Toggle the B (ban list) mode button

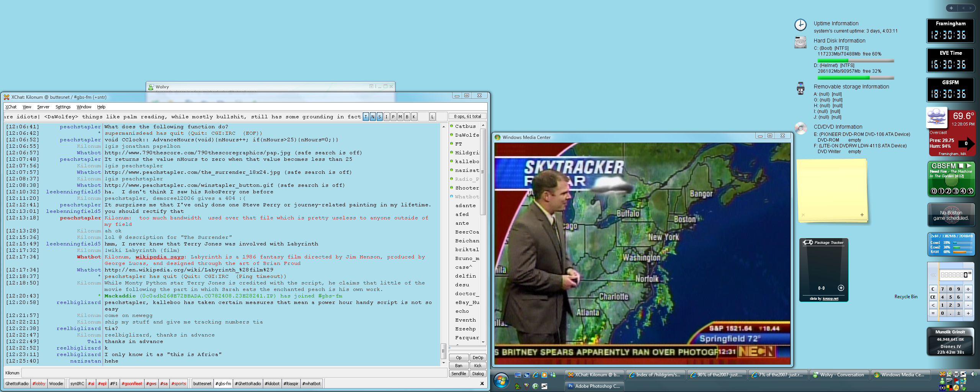(x=407, y=117)
